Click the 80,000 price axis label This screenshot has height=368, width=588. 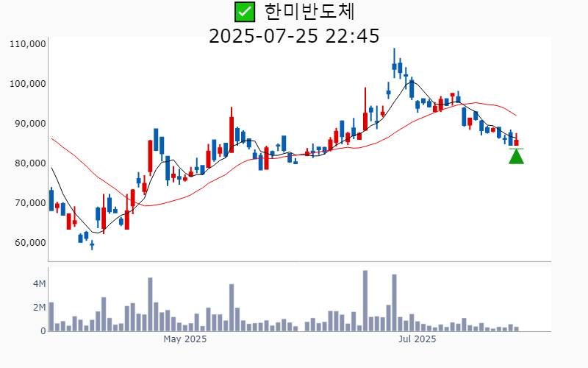tap(30, 163)
